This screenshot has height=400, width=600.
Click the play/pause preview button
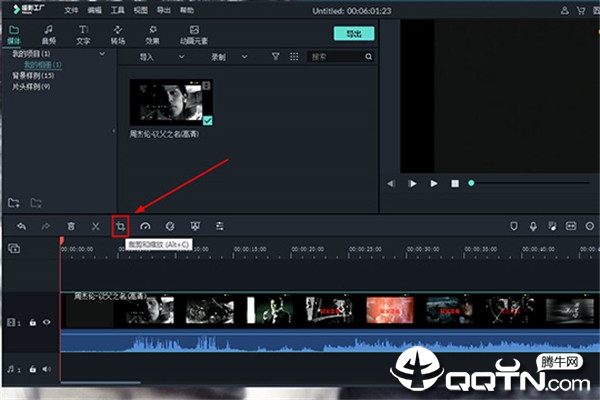click(412, 184)
